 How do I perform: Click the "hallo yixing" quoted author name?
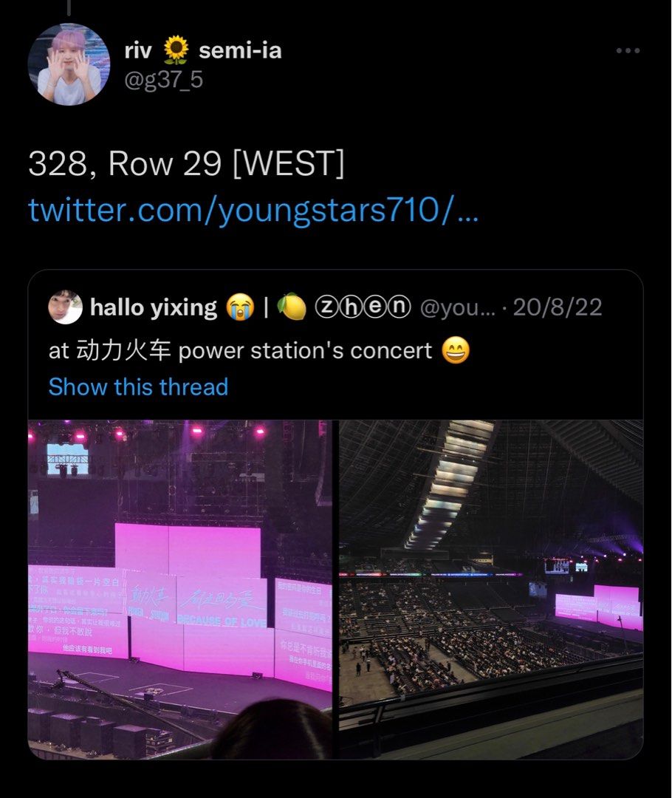154,307
